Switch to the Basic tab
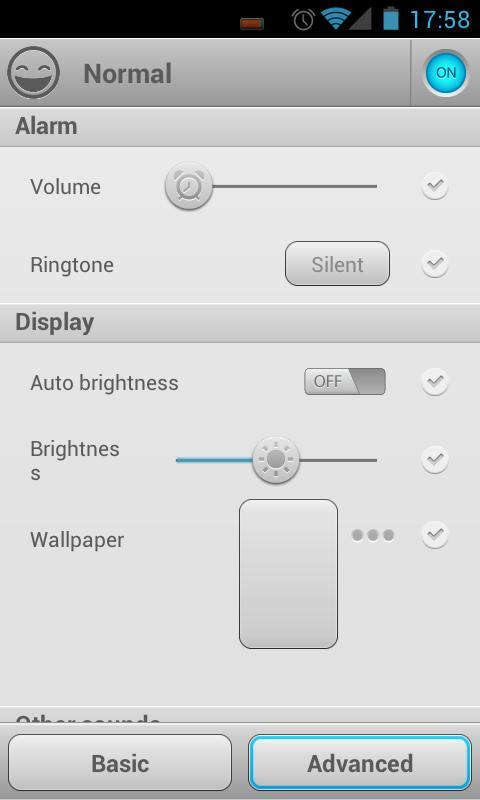Screen dimensions: 480x800 pos(120,763)
